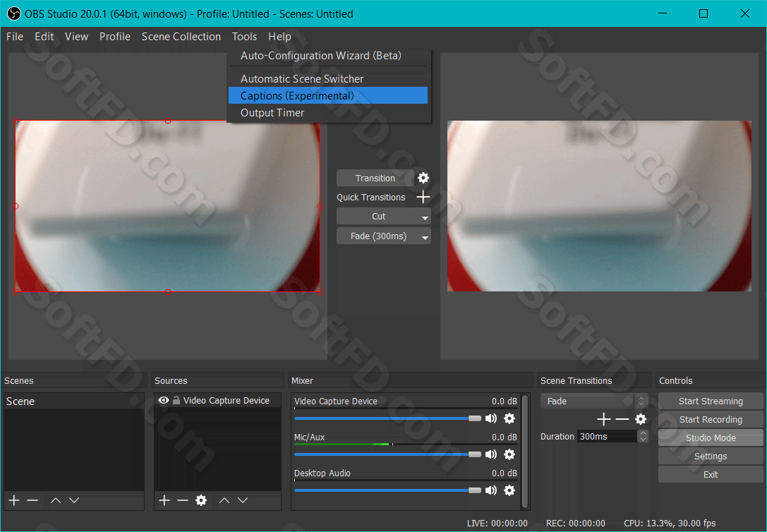The height and width of the screenshot is (532, 767).
Task: Open transition settings gear beside Transition button
Action: coord(423,178)
